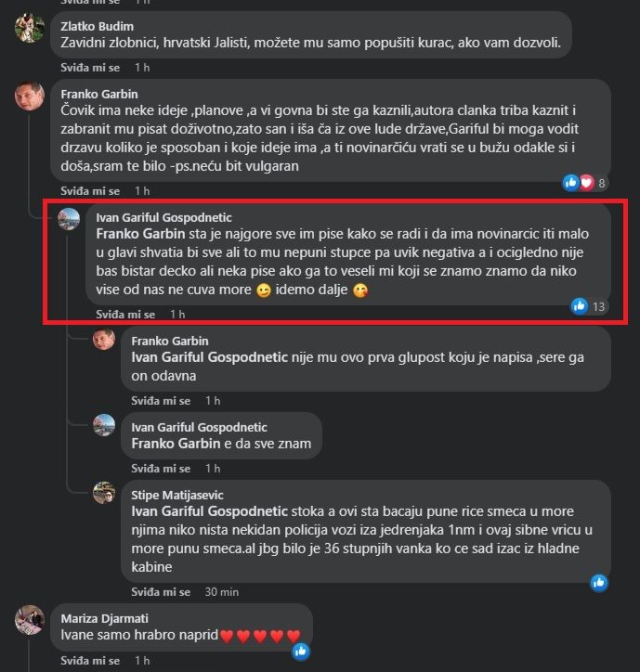The height and width of the screenshot is (672, 640).
Task: Click the like reaction on Stipe Matijasevic's comment
Action: (599, 582)
